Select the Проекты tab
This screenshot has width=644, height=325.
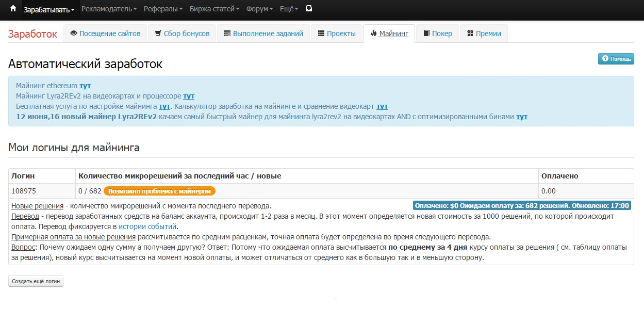pyautogui.click(x=336, y=34)
